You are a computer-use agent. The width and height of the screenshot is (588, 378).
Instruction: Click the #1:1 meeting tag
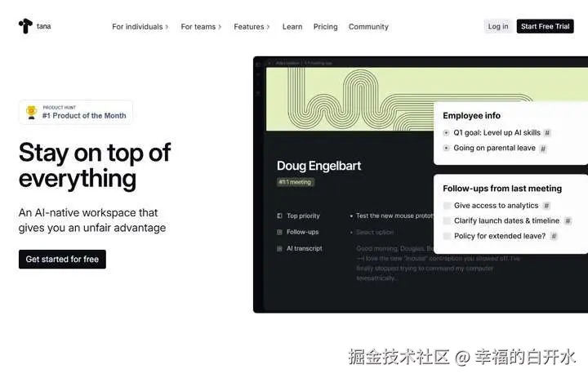coord(296,182)
